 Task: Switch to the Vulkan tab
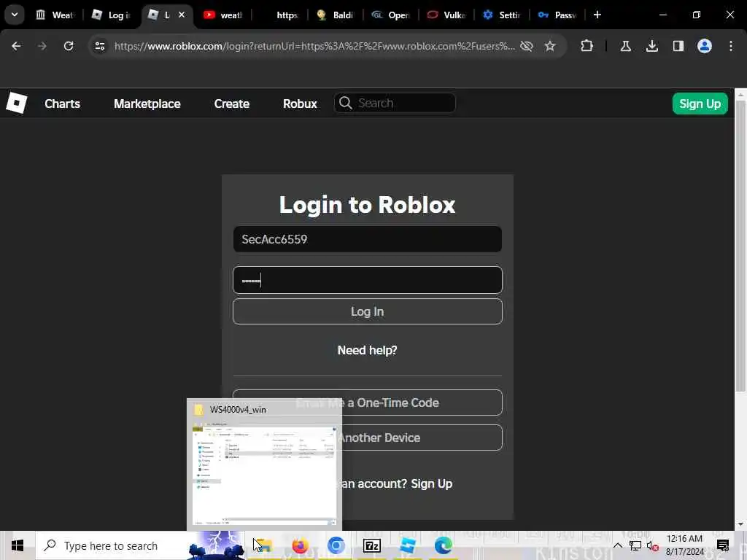(446, 15)
